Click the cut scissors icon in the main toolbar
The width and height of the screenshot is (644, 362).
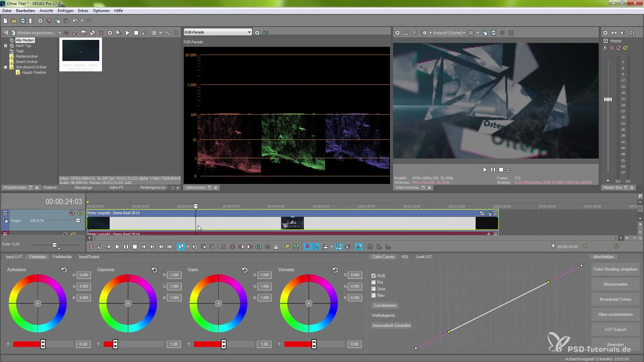(x=49, y=21)
